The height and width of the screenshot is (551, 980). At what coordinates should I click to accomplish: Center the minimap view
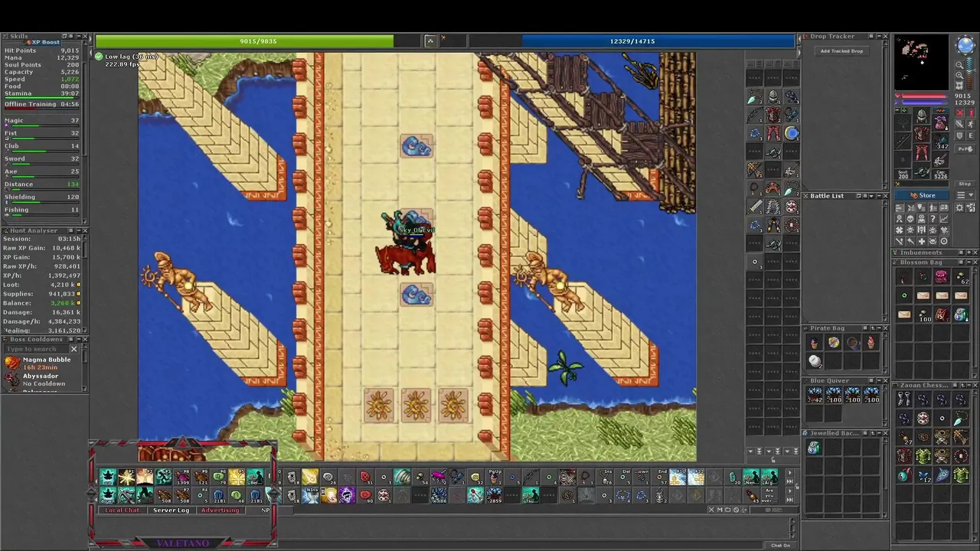(959, 86)
